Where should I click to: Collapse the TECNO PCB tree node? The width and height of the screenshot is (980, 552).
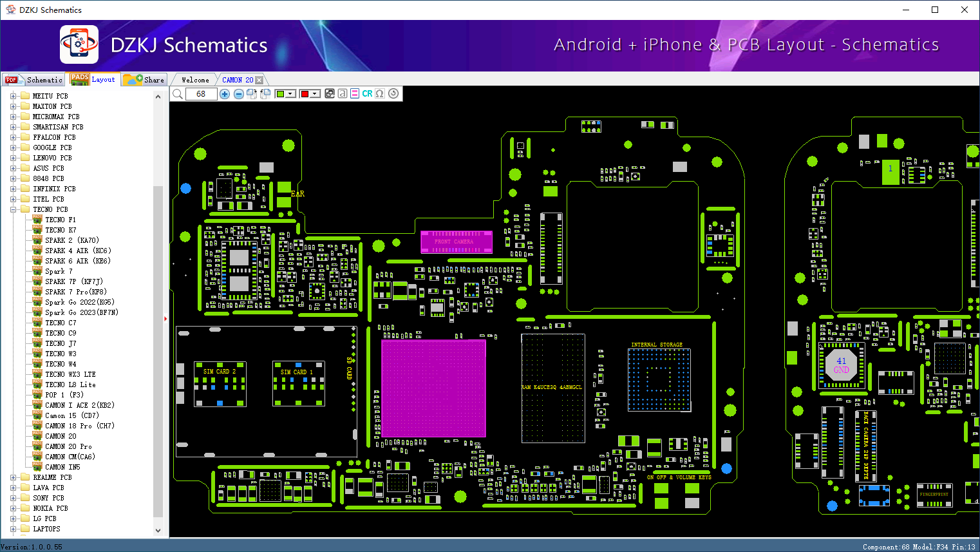(13, 209)
